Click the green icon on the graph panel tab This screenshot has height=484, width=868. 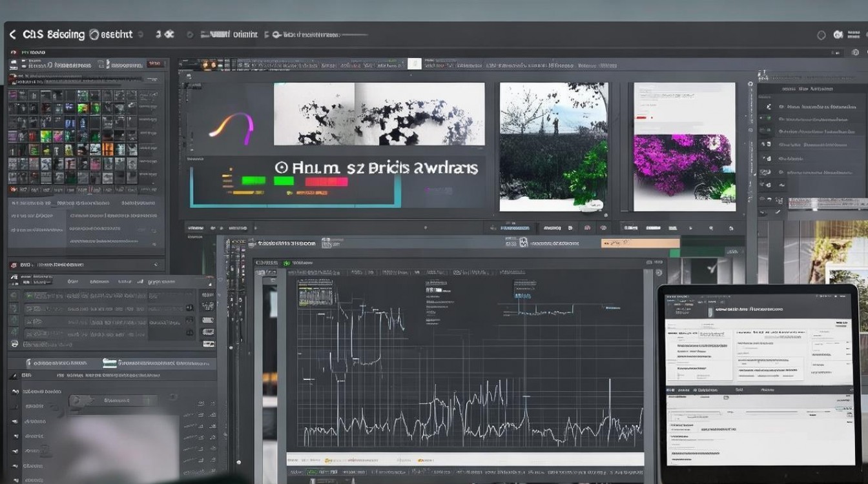click(x=285, y=263)
